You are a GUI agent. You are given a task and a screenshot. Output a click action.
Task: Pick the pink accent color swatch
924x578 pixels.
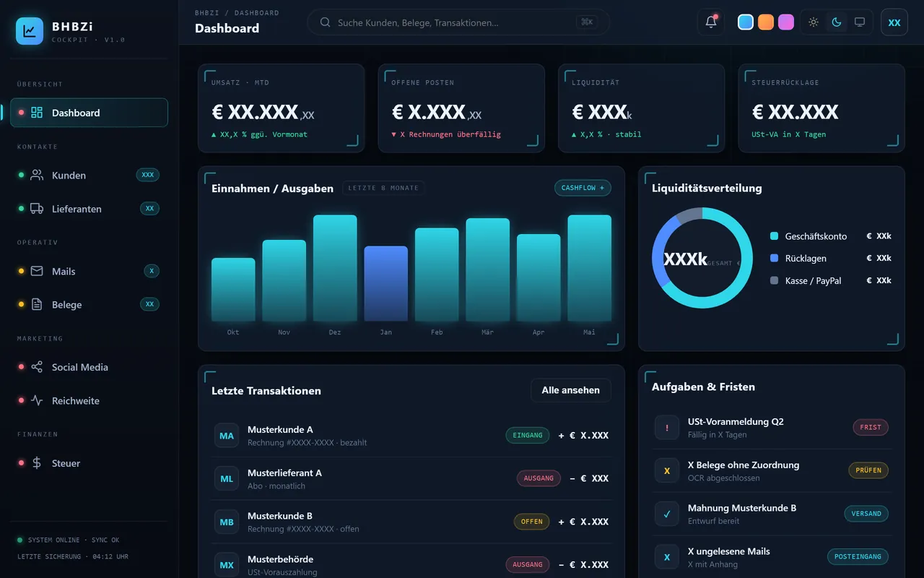tap(786, 22)
